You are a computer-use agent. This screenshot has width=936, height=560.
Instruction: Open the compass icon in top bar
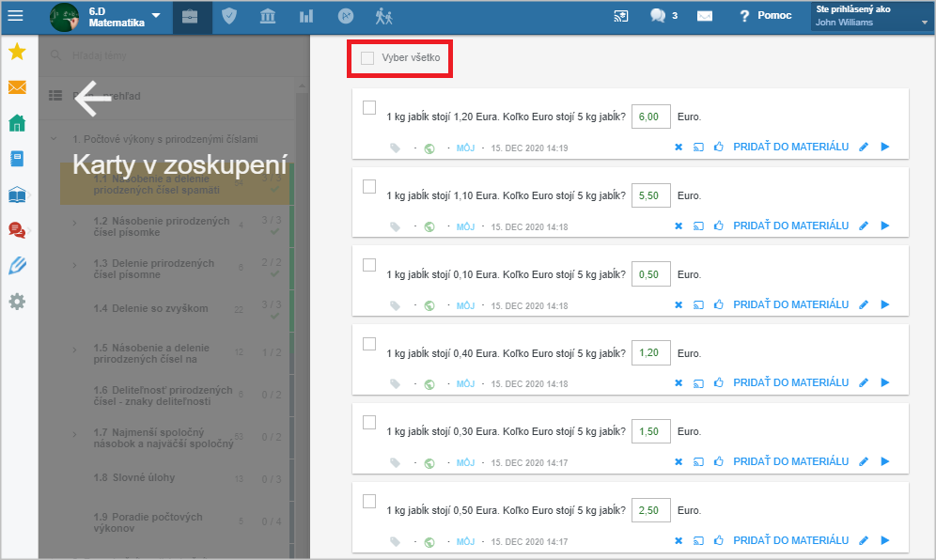pos(346,16)
